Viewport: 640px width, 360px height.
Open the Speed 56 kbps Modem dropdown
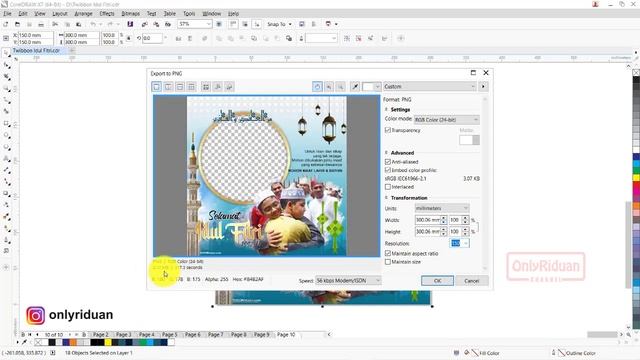[x=348, y=280]
